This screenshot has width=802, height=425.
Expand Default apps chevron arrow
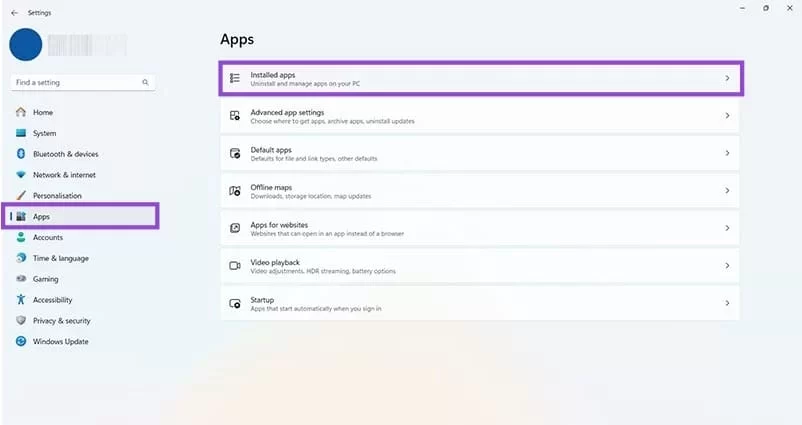(x=727, y=153)
